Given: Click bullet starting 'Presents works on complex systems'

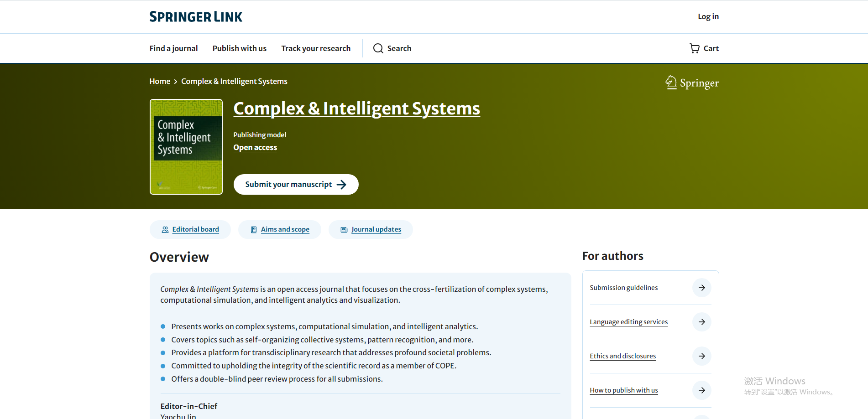Looking at the screenshot, I should tap(324, 326).
